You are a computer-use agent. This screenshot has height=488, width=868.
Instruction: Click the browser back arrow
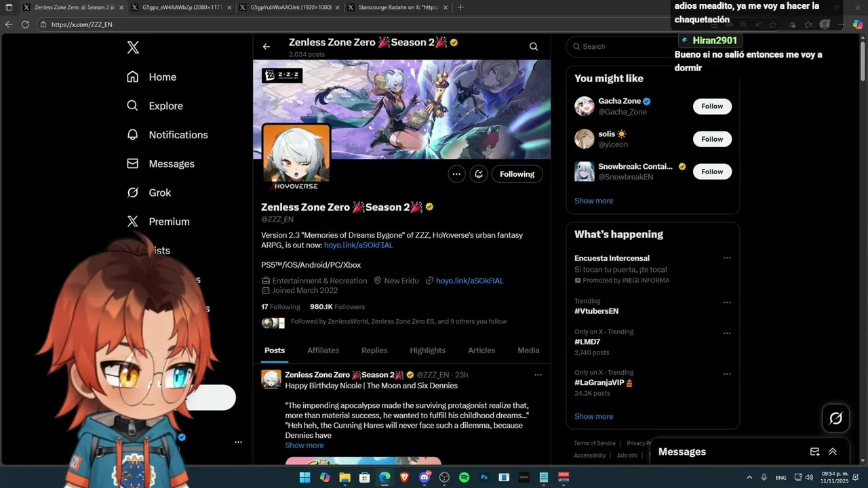[8, 24]
